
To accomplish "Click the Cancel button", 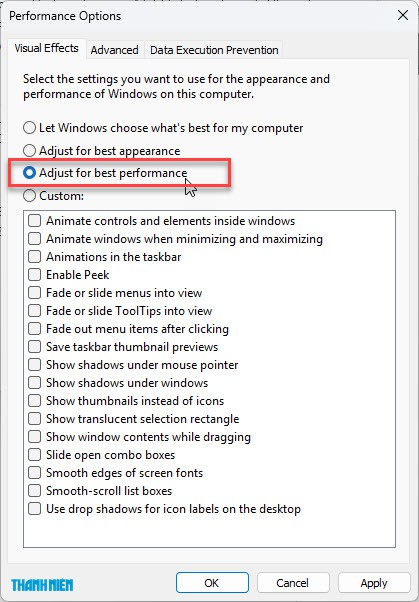I will point(293,583).
